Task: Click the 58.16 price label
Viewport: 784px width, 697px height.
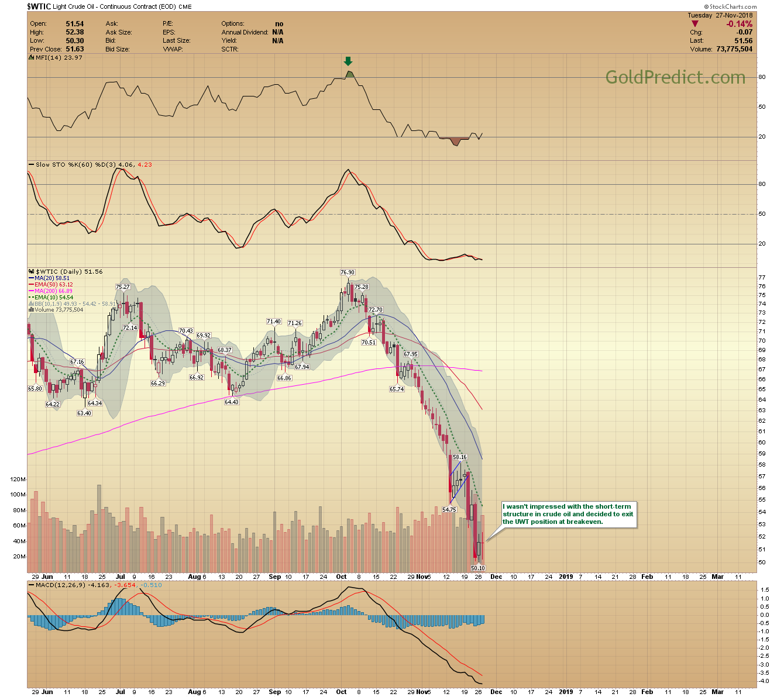Action: click(x=460, y=457)
